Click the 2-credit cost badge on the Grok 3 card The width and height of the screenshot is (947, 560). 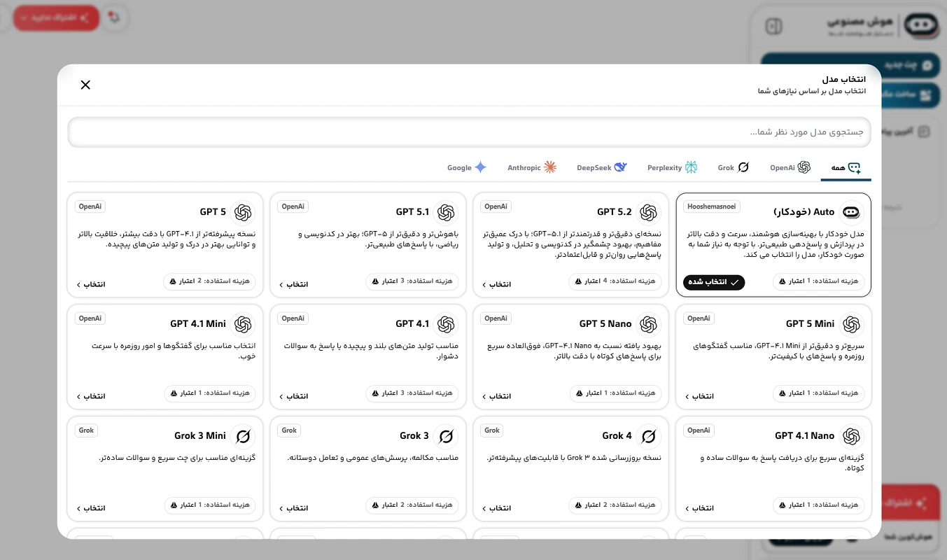(x=412, y=505)
